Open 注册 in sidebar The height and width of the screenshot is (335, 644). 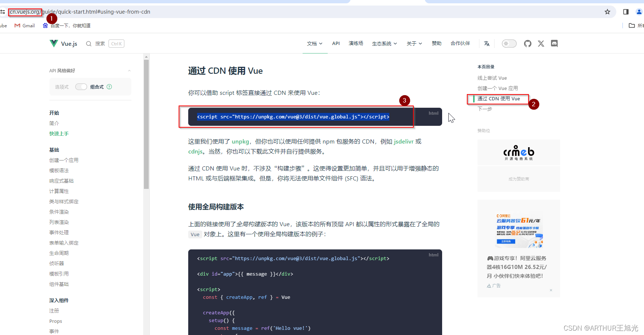(x=54, y=311)
